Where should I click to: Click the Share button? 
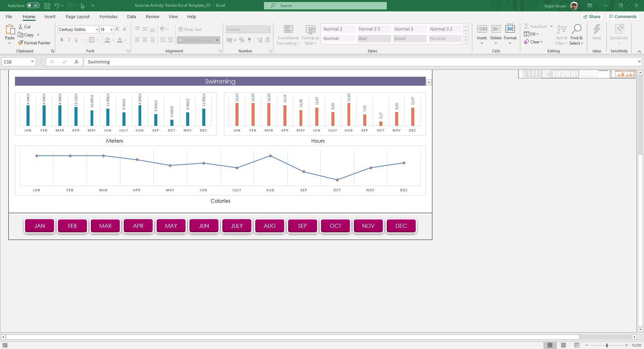[592, 16]
